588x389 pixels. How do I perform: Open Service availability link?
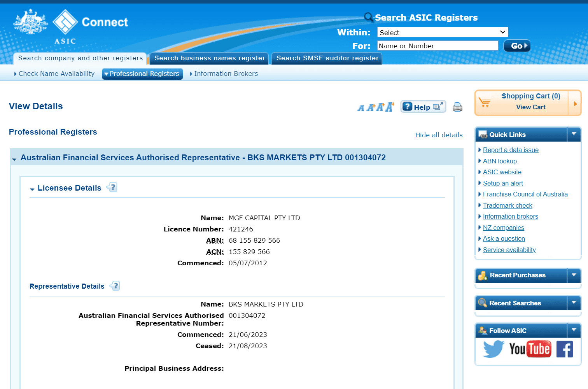509,250
